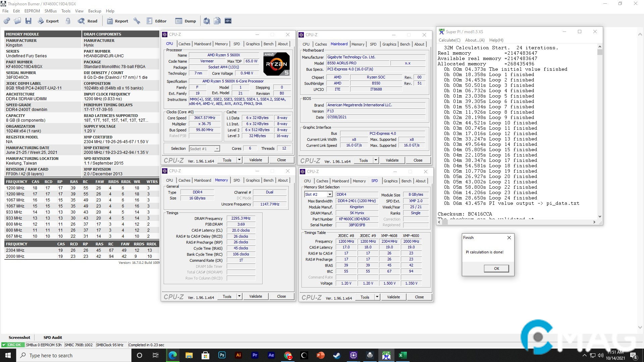Screen dimensions: 644x362
Task: Click the copy documents toolbar icon
Action: 217,21
